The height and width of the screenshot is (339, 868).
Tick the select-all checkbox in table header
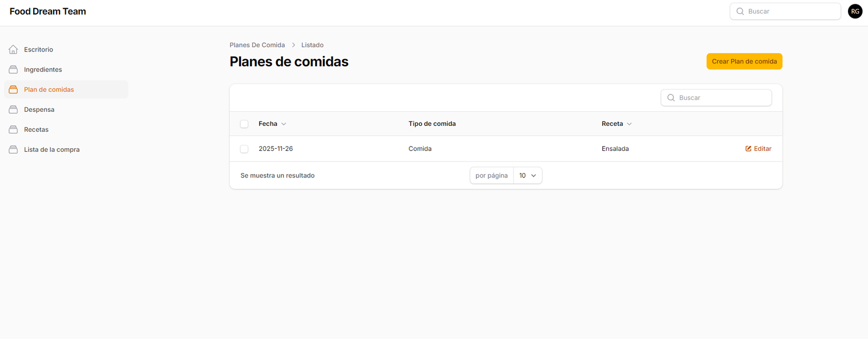[x=244, y=124]
